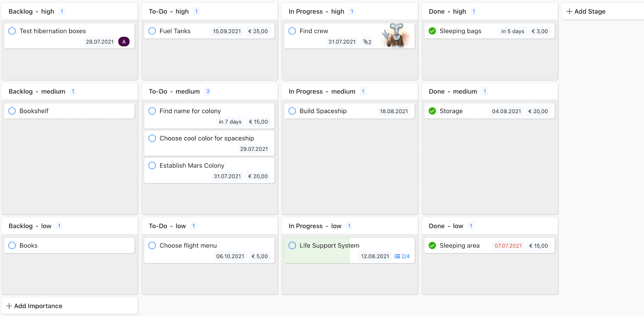This screenshot has height=317, width=644.
Task: Open the To-Do - medium column header
Action: click(174, 92)
